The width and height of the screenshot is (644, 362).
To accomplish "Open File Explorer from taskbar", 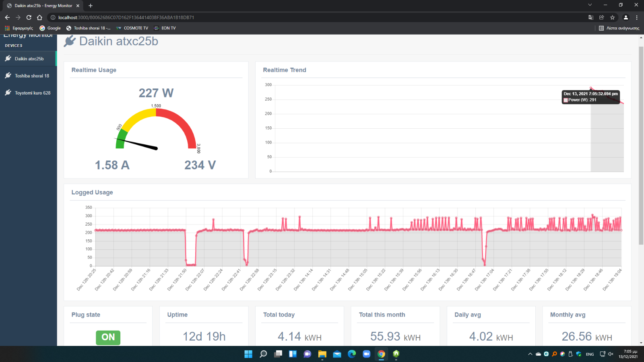I will pyautogui.click(x=322, y=354).
